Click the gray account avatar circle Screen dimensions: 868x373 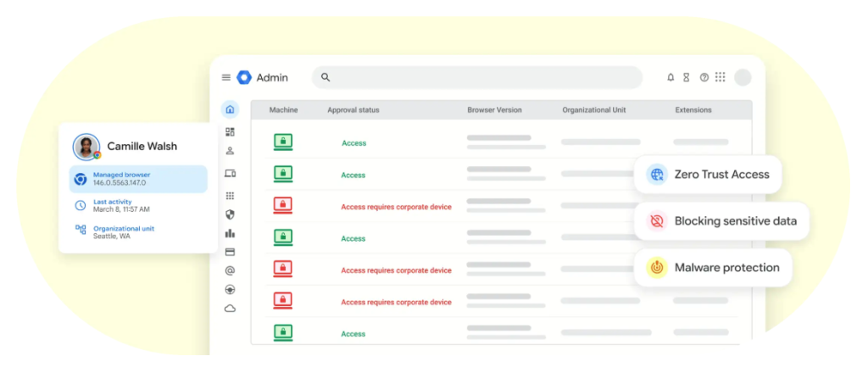tap(743, 77)
